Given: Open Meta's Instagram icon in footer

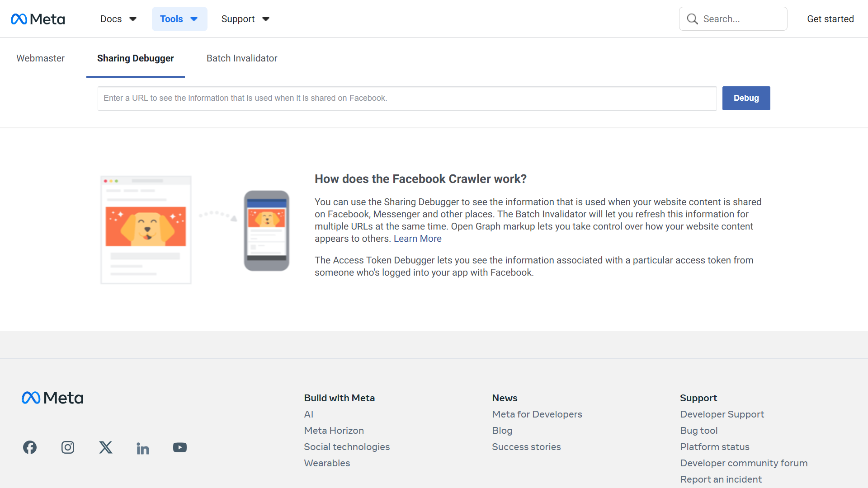Looking at the screenshot, I should coord(68,447).
